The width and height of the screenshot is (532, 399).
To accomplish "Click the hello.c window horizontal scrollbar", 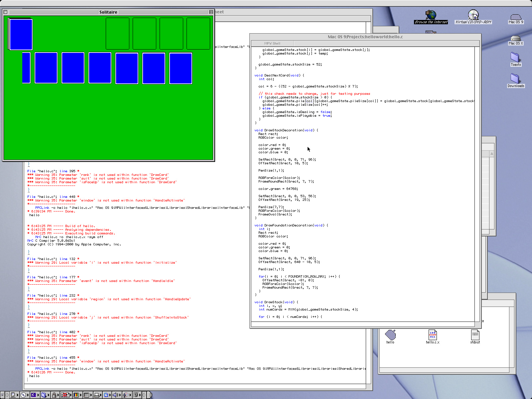I will click(x=363, y=324).
